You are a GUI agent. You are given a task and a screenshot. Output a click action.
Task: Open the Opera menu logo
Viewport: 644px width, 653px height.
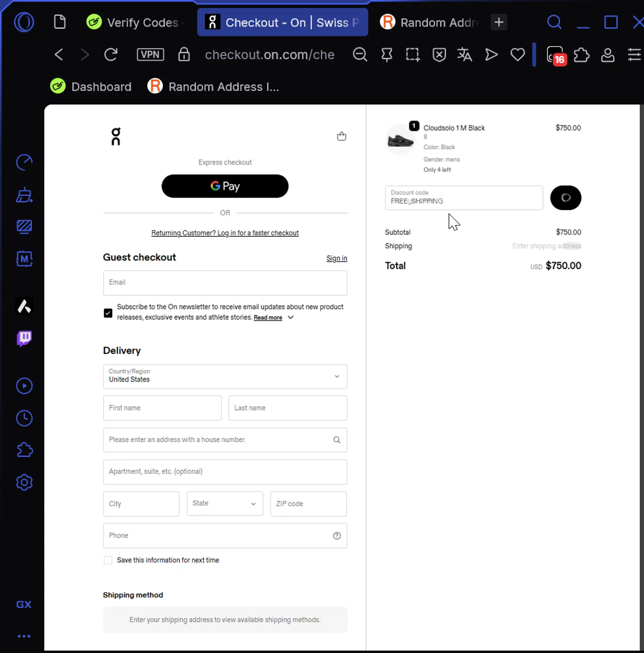click(24, 22)
